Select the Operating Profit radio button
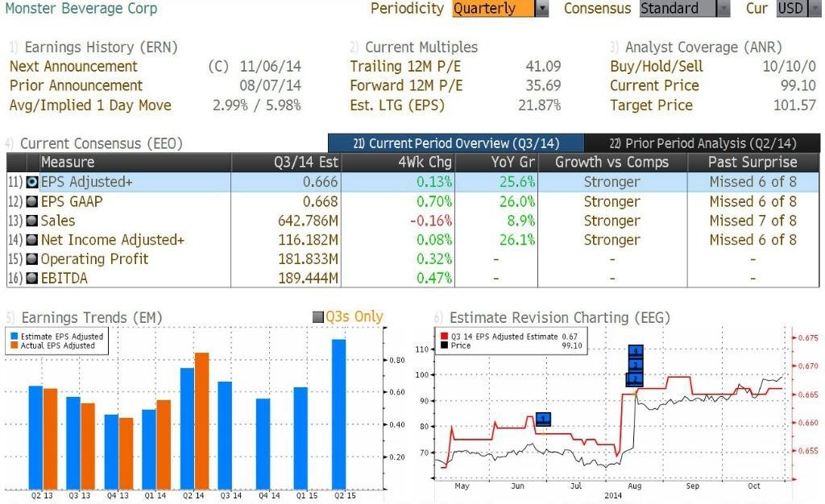This screenshot has width=825, height=504. [32, 259]
